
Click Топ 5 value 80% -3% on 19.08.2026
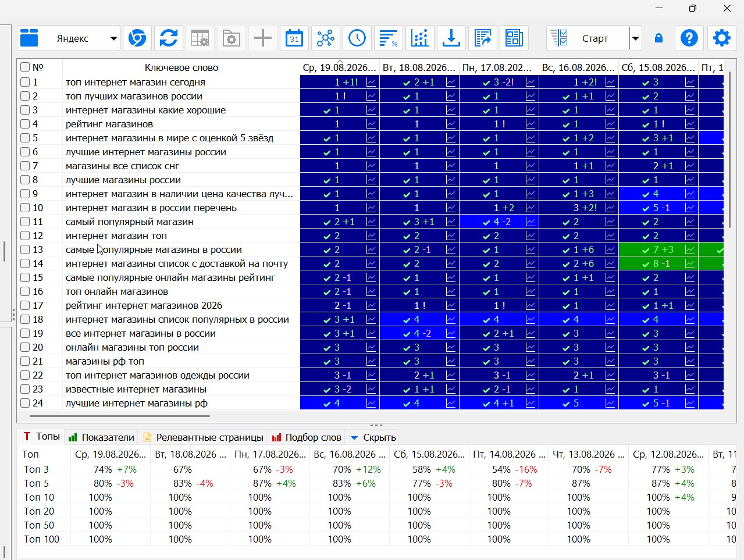pyautogui.click(x=113, y=483)
